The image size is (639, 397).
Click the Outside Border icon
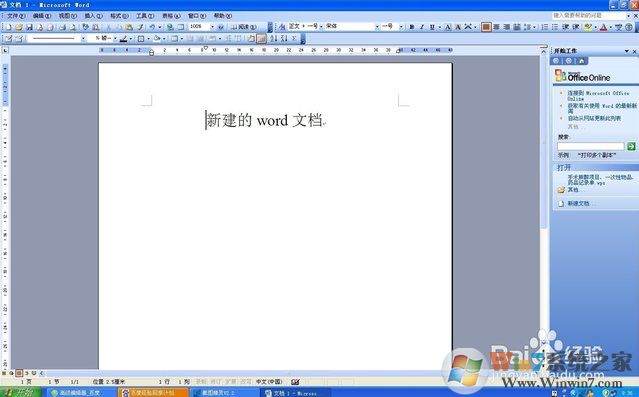pyautogui.click(x=141, y=39)
